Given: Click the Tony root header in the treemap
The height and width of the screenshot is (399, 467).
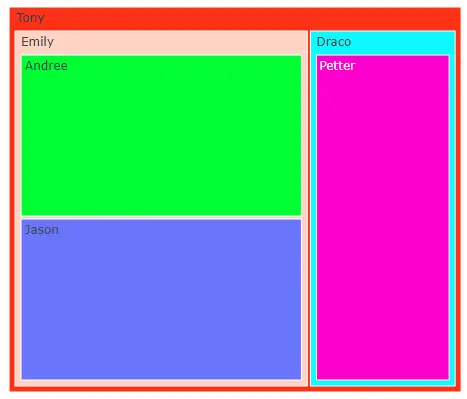Looking at the screenshot, I should tap(235, 19).
